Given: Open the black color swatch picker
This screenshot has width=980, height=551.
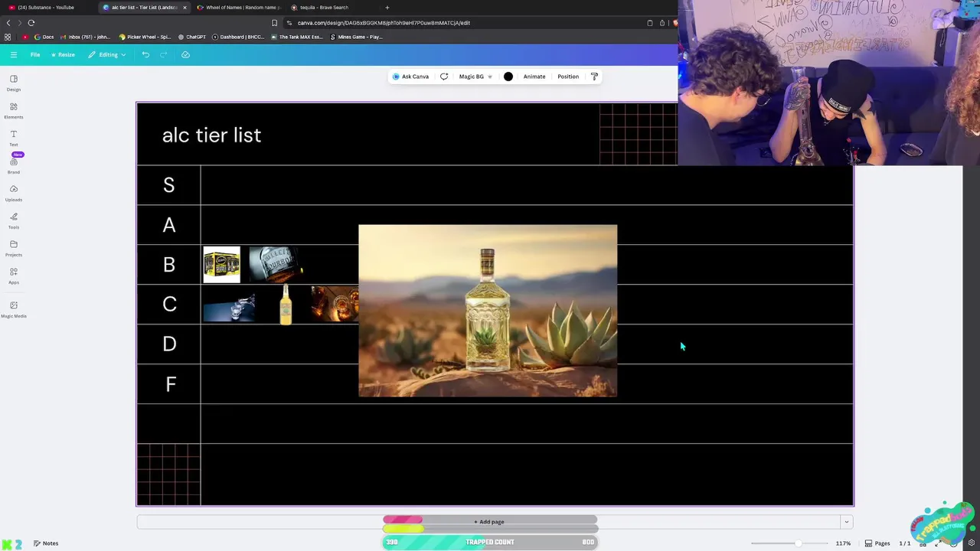Looking at the screenshot, I should [508, 77].
